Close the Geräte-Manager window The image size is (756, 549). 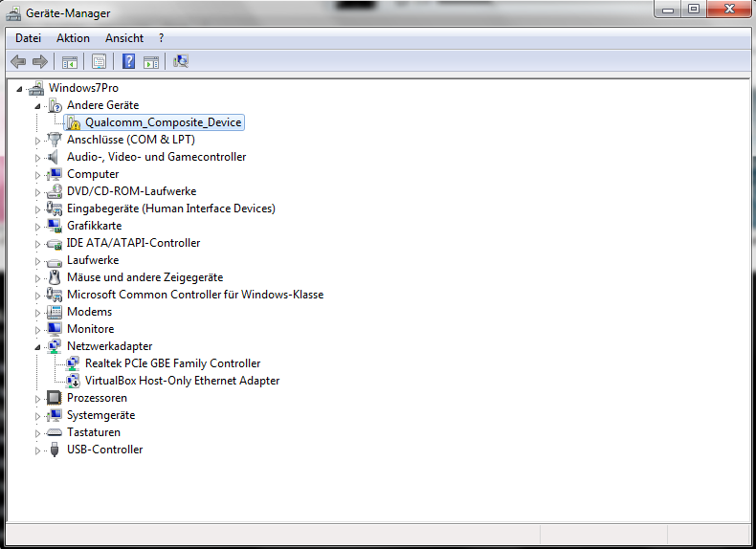(729, 10)
